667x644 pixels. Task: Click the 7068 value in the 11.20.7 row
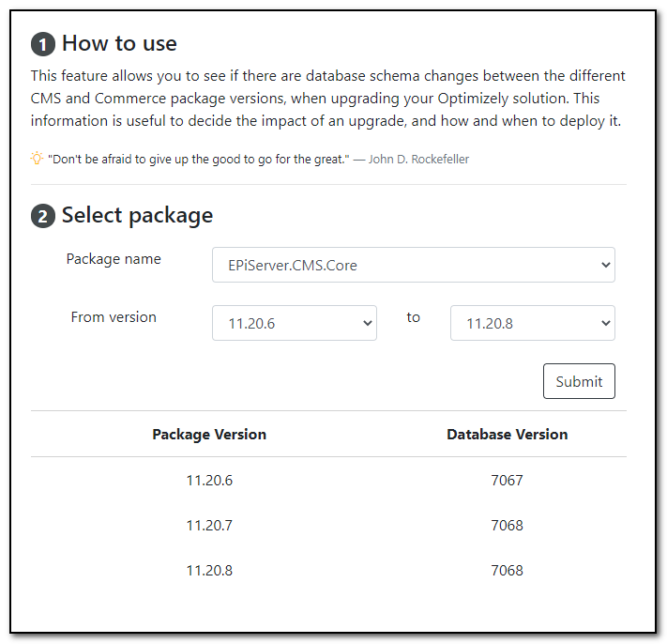pos(507,526)
